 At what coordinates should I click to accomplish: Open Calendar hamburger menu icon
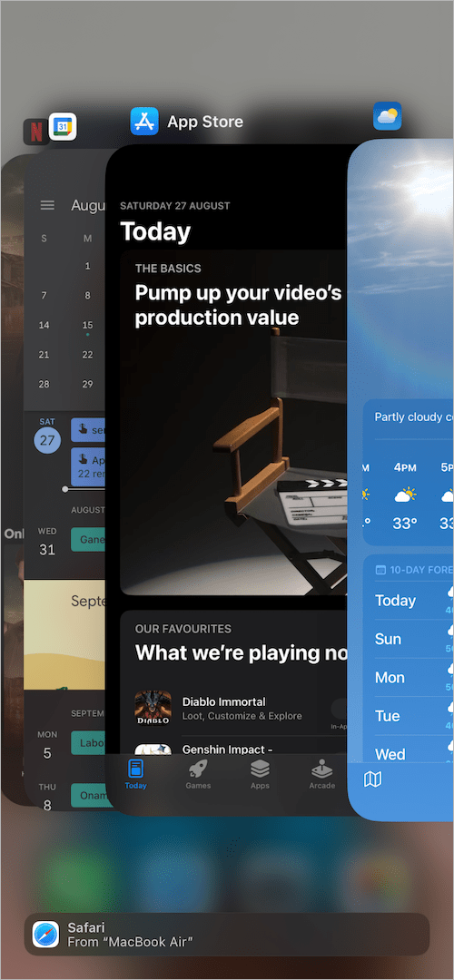pyautogui.click(x=47, y=206)
